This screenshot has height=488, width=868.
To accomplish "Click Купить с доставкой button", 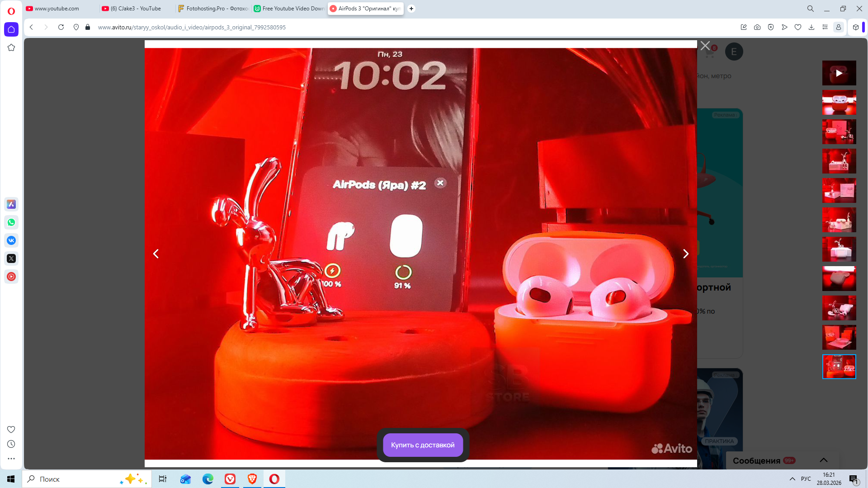I will [423, 445].
